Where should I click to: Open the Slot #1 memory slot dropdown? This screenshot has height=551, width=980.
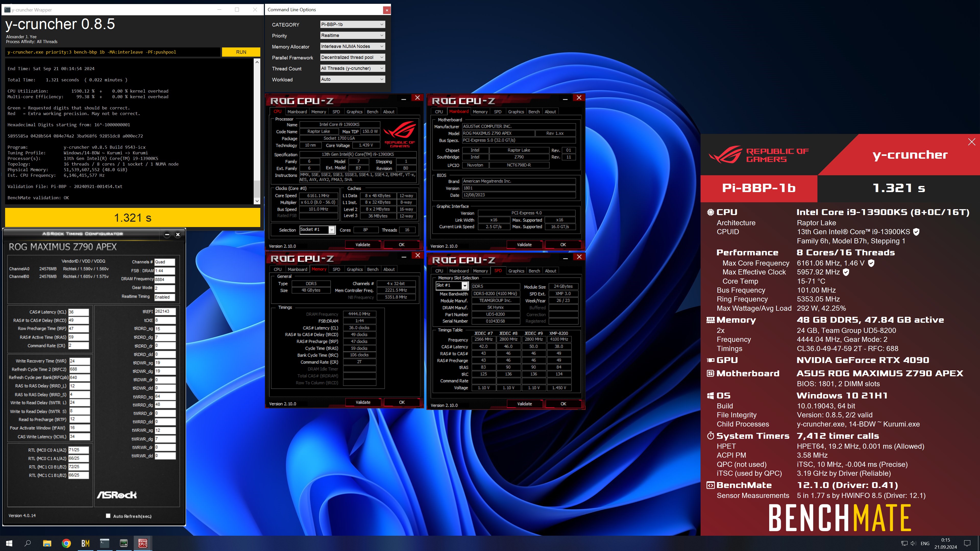tap(451, 285)
